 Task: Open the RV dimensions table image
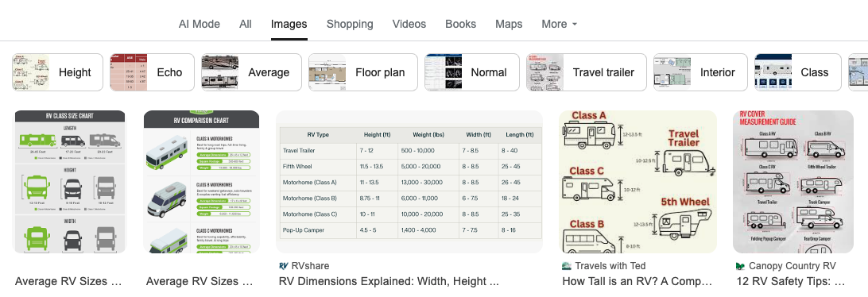pos(409,182)
